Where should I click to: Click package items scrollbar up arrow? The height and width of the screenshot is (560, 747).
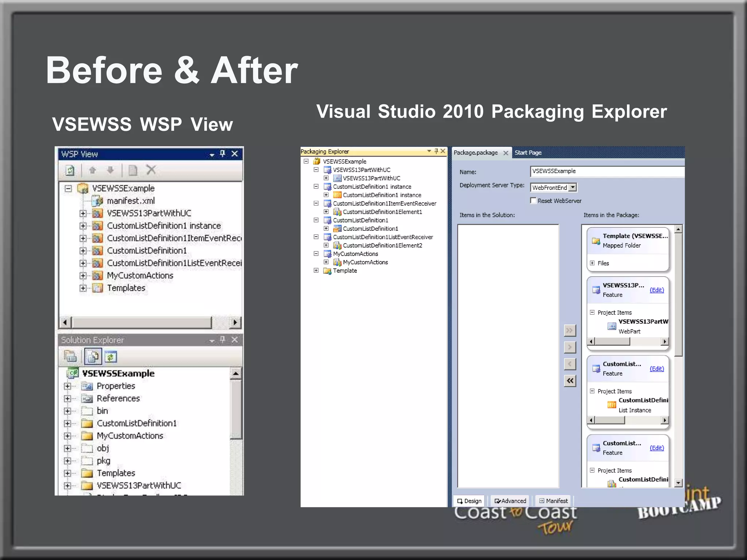pyautogui.click(x=678, y=229)
